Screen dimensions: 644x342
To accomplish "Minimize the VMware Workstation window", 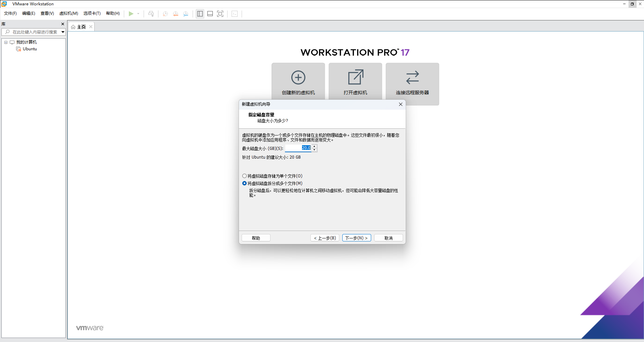I will pyautogui.click(x=624, y=4).
